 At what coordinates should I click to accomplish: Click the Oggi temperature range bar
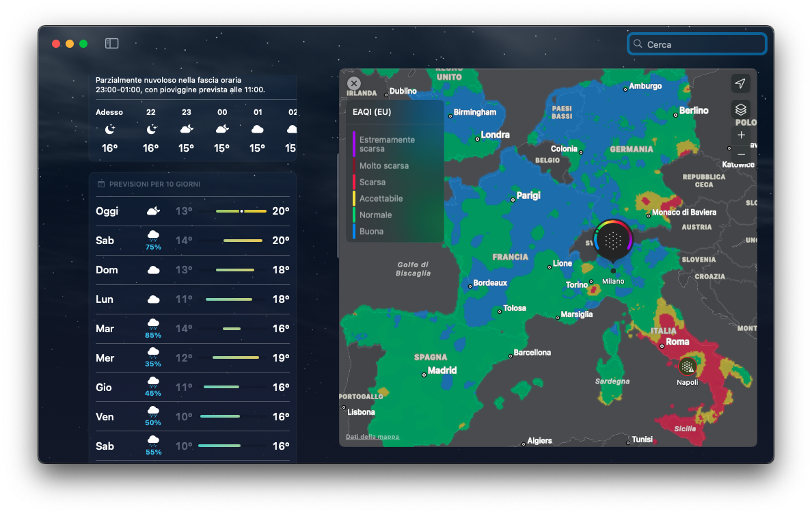[x=241, y=211]
